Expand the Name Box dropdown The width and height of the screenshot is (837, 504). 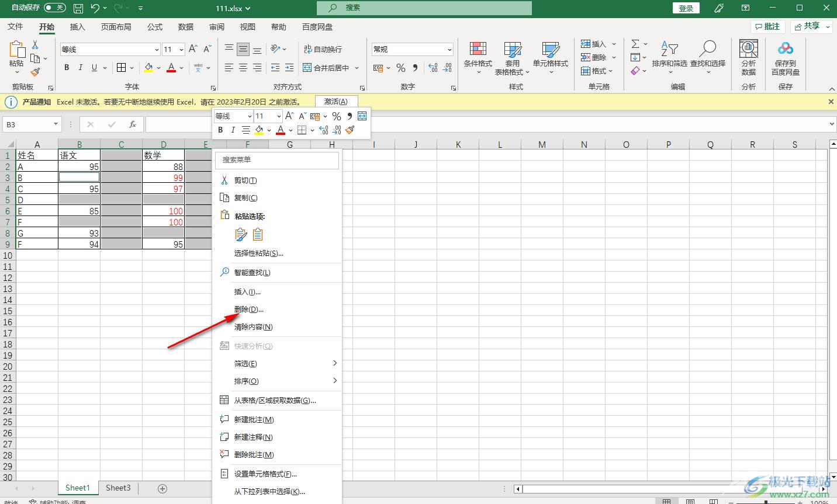[56, 124]
